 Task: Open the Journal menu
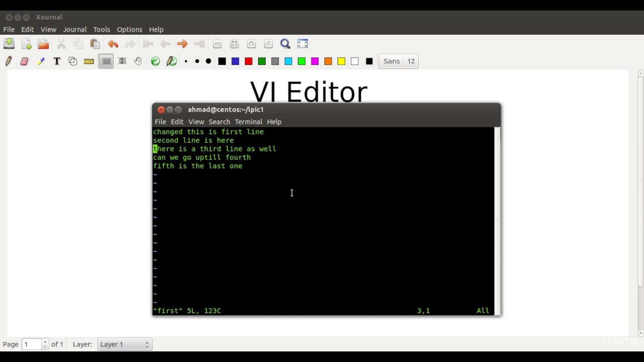75,30
